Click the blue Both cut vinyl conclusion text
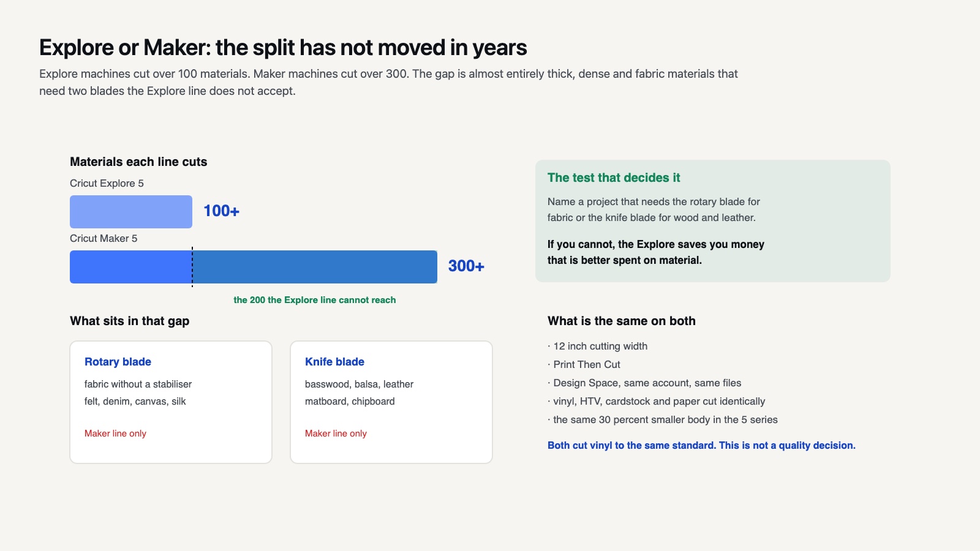 pos(701,446)
